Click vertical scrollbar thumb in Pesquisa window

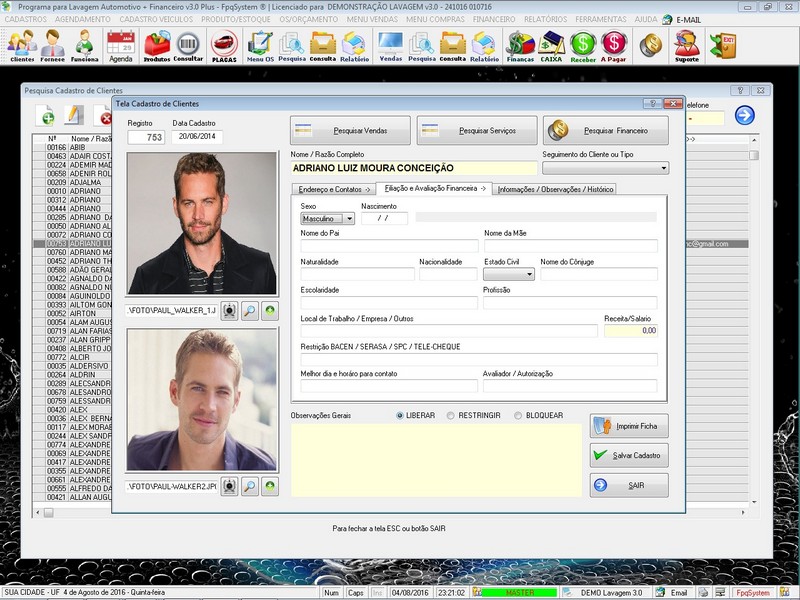(754, 155)
